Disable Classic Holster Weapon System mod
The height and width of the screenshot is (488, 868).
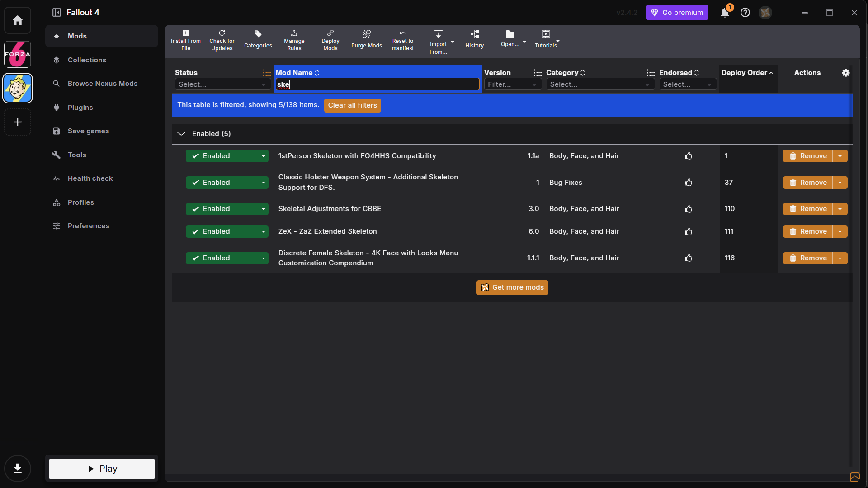pyautogui.click(x=222, y=183)
